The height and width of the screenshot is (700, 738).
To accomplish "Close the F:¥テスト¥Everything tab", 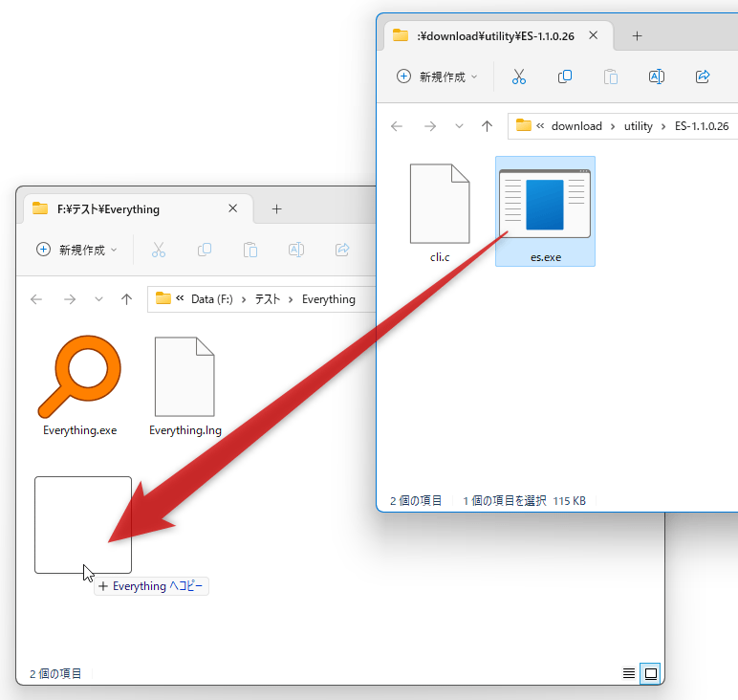I will [x=232, y=208].
